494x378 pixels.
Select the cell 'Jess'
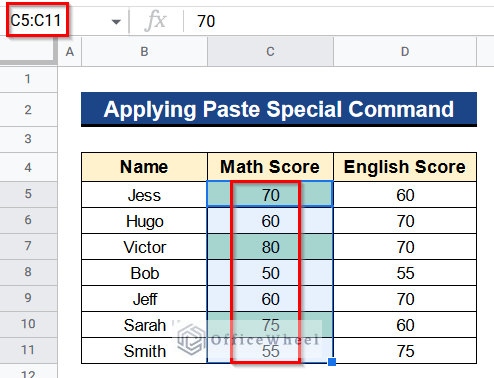click(144, 195)
